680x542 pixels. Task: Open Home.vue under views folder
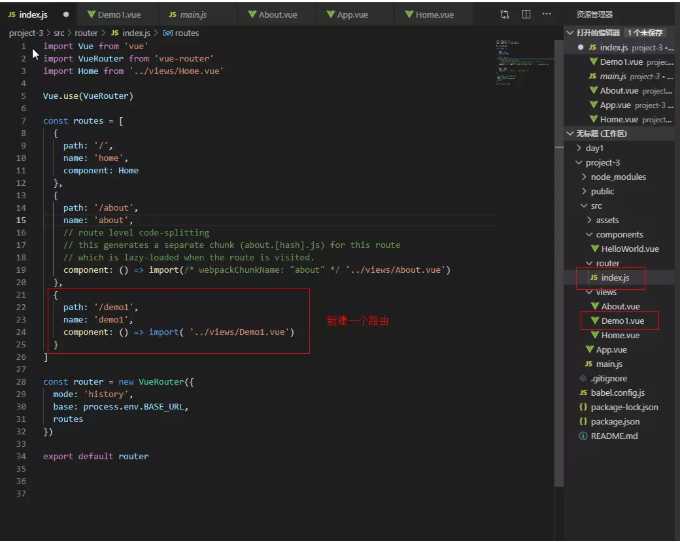click(x=620, y=335)
